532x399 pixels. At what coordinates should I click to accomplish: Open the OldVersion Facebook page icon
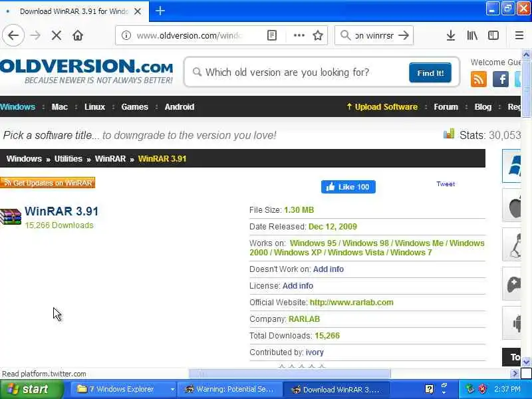point(501,79)
